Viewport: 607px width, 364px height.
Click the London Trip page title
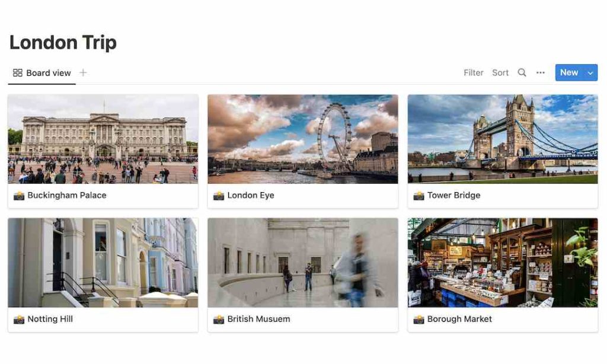click(62, 42)
